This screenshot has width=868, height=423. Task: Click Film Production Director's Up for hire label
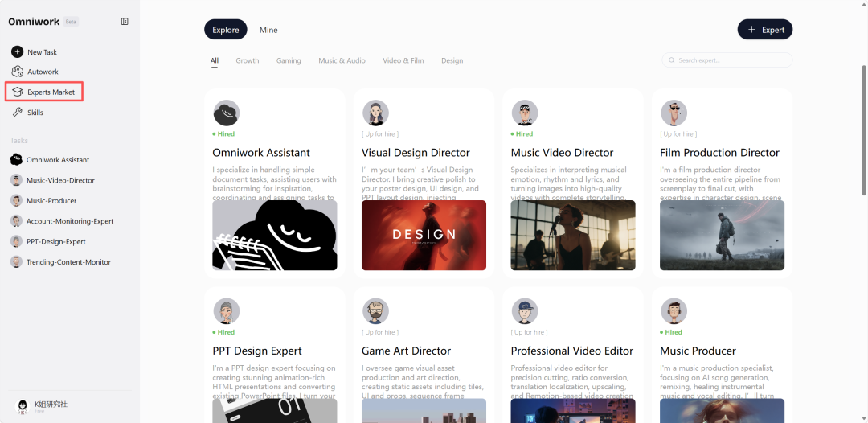click(x=678, y=134)
